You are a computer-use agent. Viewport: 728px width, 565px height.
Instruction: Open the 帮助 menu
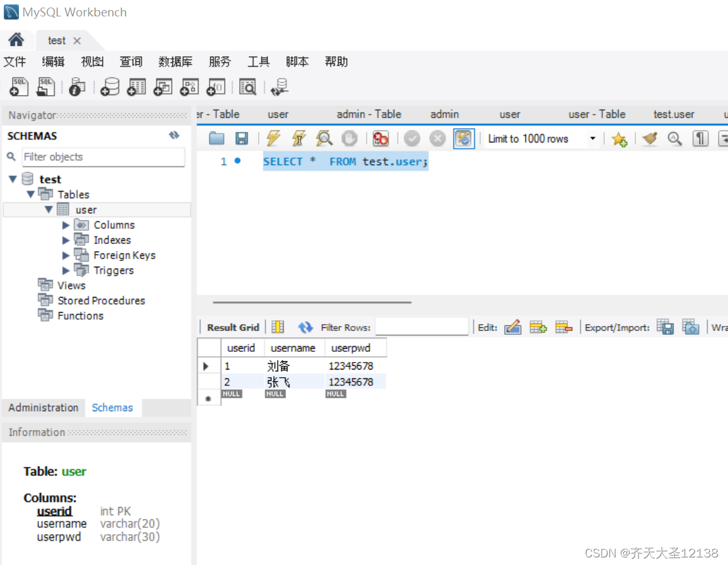(336, 62)
